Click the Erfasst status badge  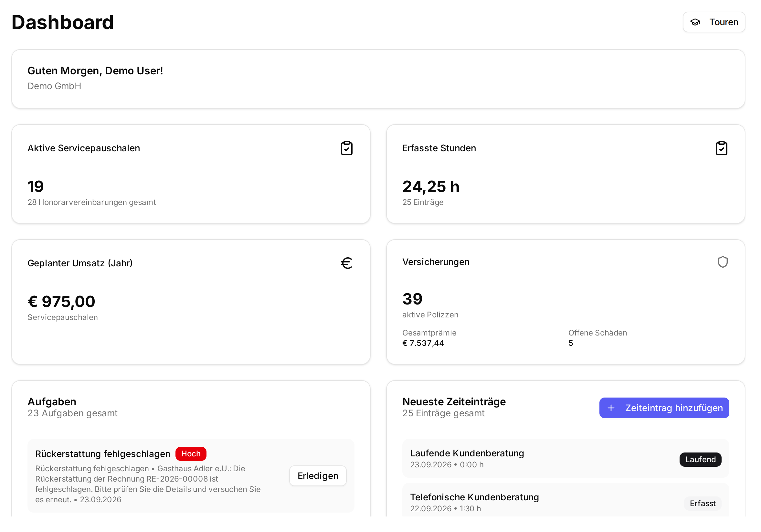702,503
